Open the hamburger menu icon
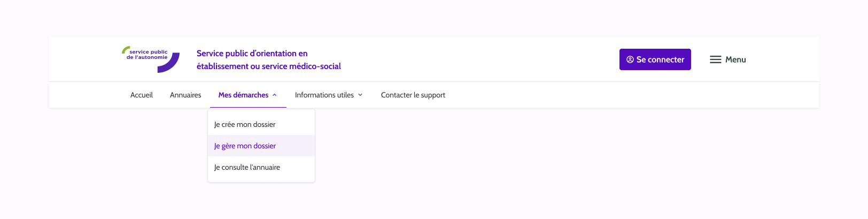The height and width of the screenshot is (219, 868). (x=716, y=59)
